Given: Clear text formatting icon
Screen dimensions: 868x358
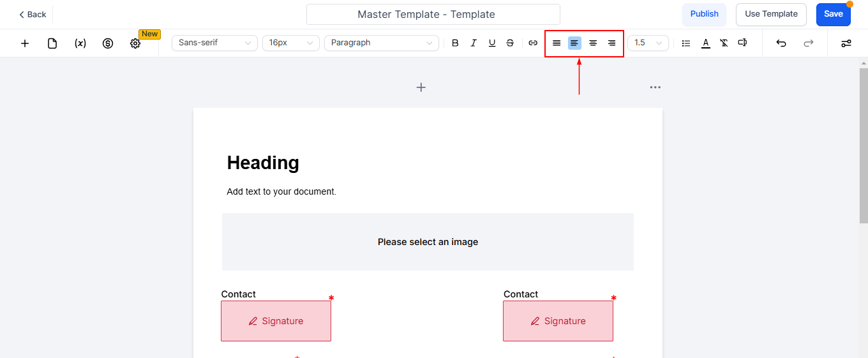Looking at the screenshot, I should [x=724, y=43].
